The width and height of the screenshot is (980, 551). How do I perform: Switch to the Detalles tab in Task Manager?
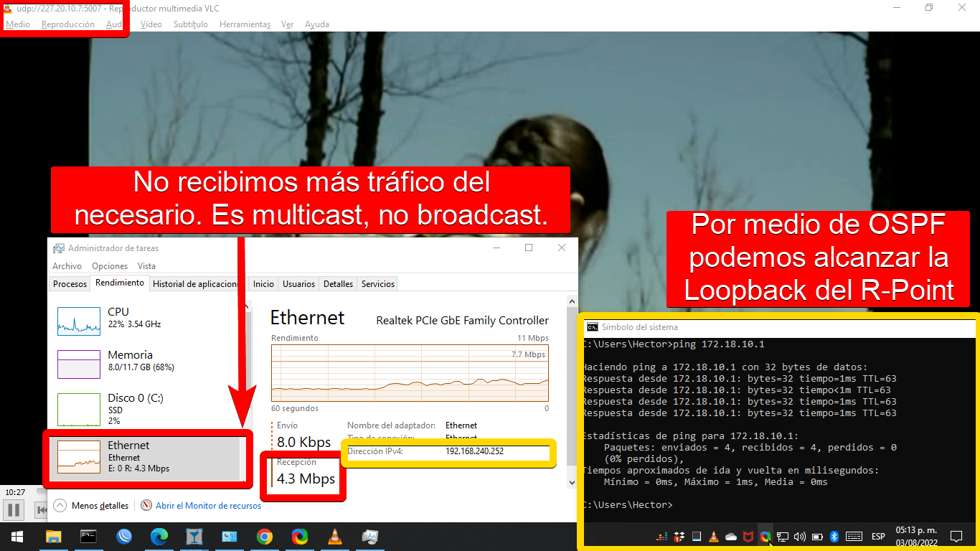coord(338,284)
